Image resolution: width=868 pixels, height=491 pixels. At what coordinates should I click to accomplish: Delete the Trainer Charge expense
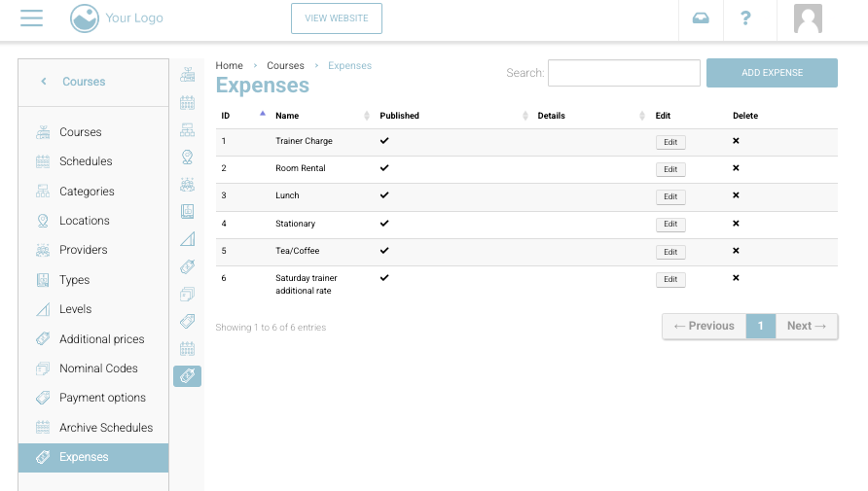coord(736,141)
